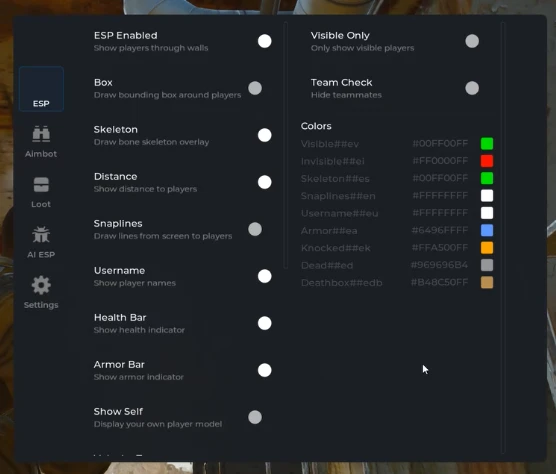The width and height of the screenshot is (556, 474).
Task: Open the Skeleton##es green color swatch
Action: pos(487,178)
